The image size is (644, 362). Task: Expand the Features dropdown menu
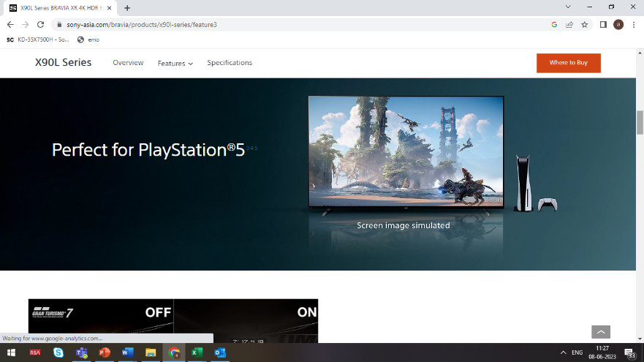tap(175, 64)
